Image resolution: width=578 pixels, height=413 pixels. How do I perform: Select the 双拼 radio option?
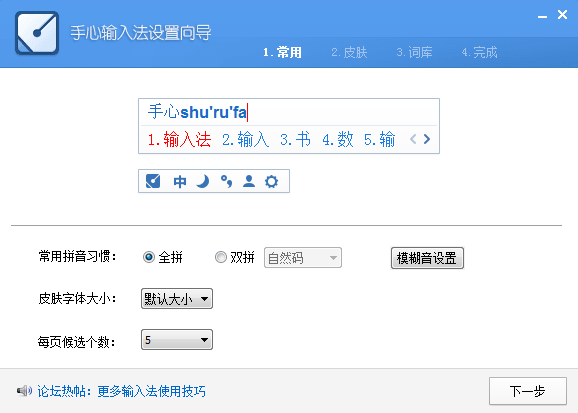(220, 257)
